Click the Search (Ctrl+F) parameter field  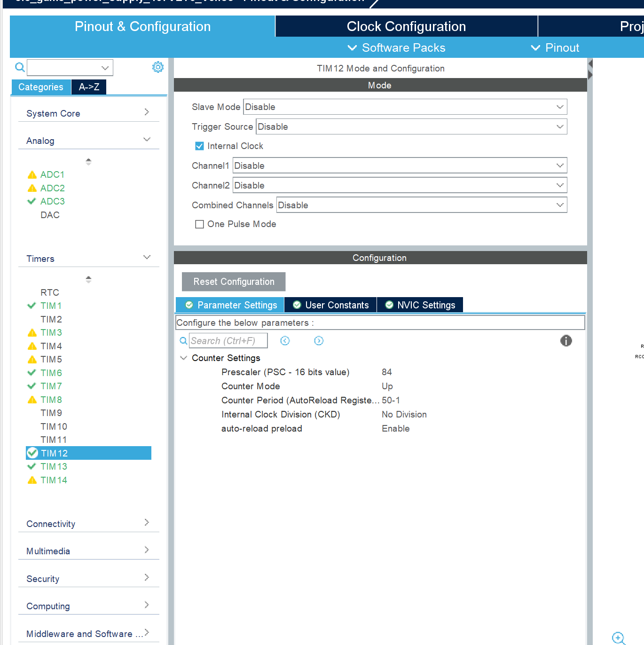coord(228,341)
